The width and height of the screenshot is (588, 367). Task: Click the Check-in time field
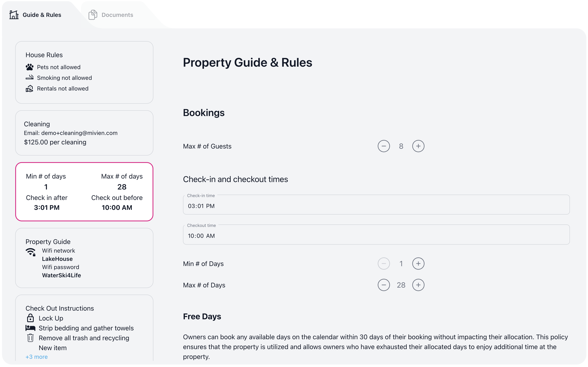tap(376, 206)
